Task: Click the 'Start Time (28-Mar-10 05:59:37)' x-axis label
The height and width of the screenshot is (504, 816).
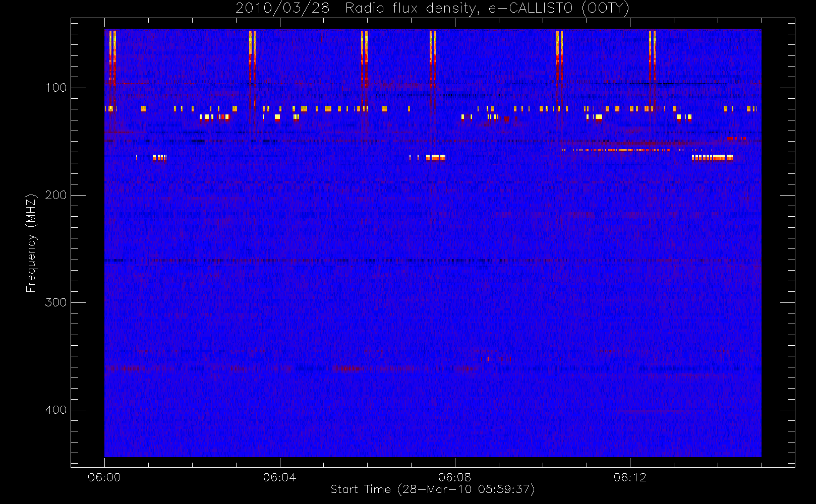Action: (432, 489)
